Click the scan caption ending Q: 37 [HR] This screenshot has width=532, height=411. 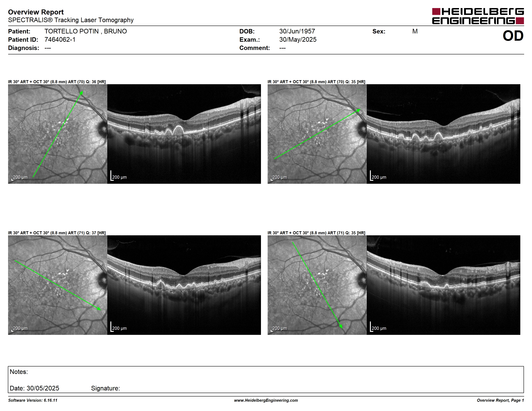click(x=57, y=233)
